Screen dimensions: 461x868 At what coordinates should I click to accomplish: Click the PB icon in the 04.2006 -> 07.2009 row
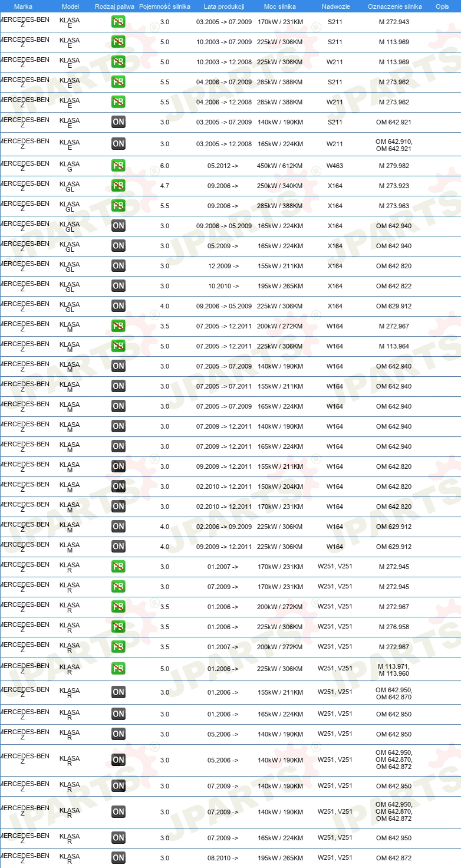(x=118, y=82)
